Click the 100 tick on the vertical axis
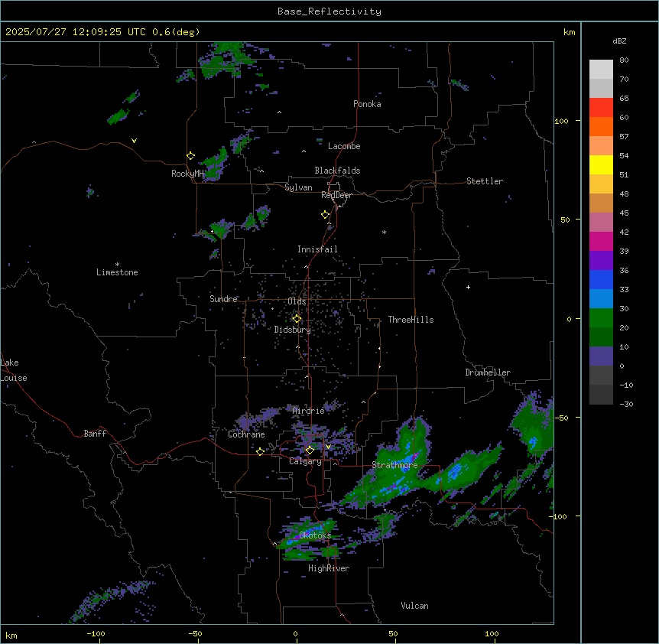 (x=561, y=121)
